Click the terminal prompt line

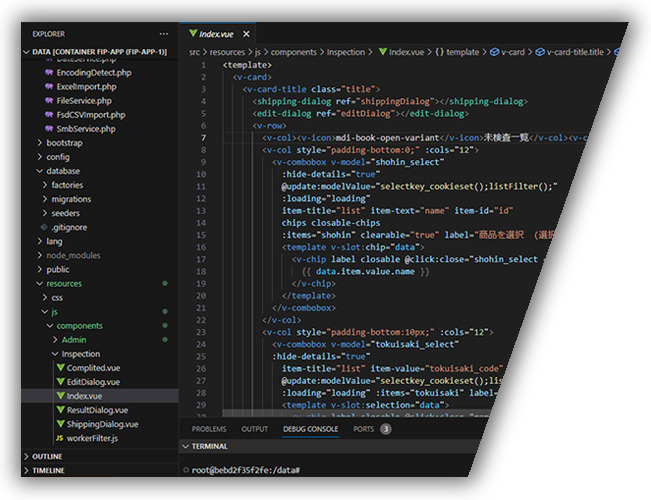(246, 471)
